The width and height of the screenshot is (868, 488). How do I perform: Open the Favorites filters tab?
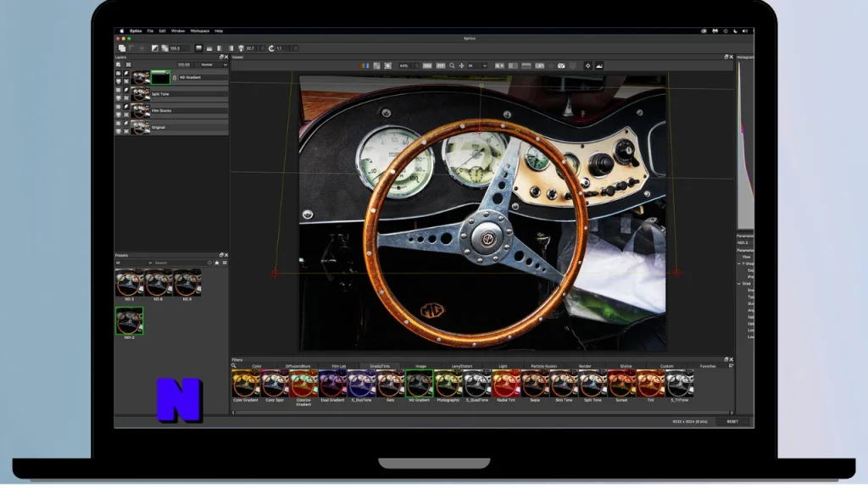(708, 366)
